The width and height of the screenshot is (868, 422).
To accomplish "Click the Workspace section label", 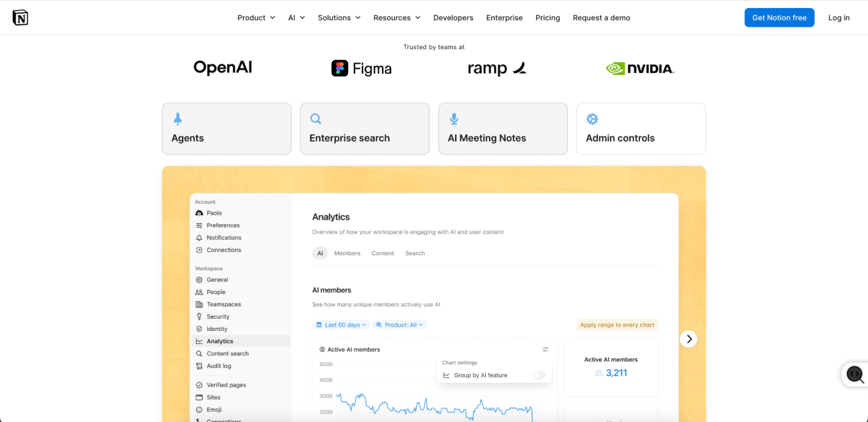I will click(x=209, y=269).
